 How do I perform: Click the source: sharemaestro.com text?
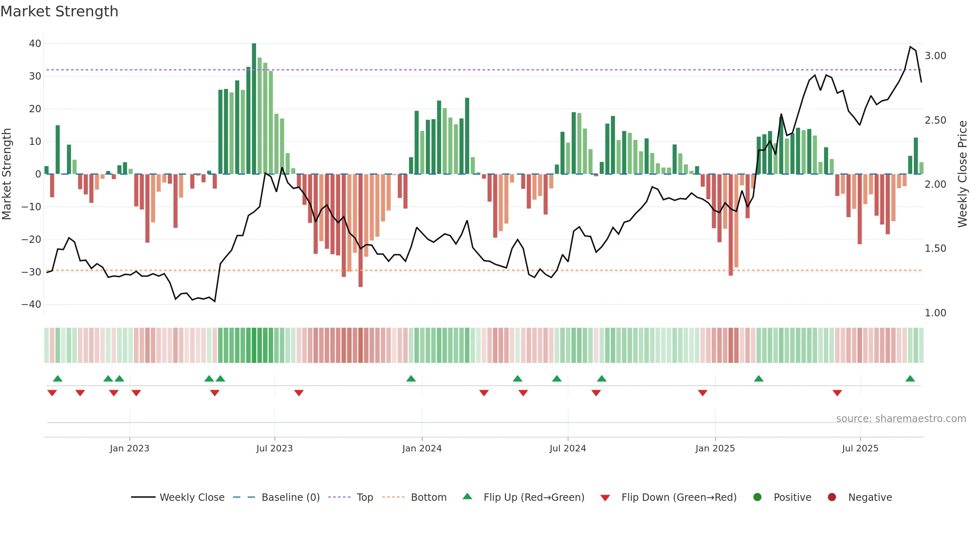coord(901,418)
